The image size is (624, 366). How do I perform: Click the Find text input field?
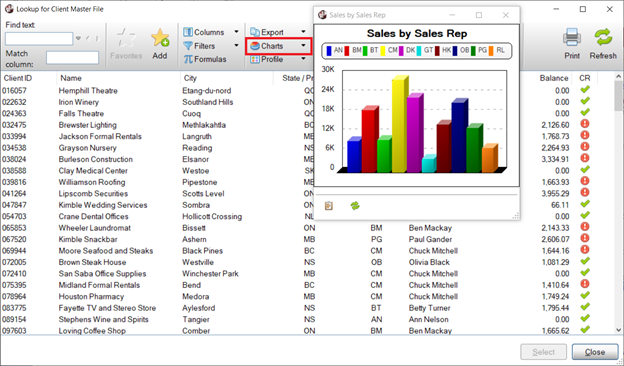coord(39,39)
